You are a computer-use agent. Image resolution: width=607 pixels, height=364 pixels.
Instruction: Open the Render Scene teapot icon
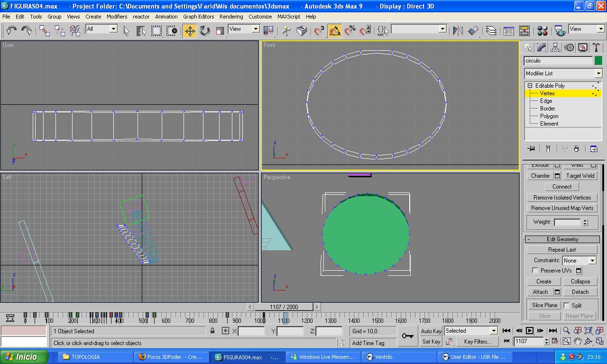[560, 31]
